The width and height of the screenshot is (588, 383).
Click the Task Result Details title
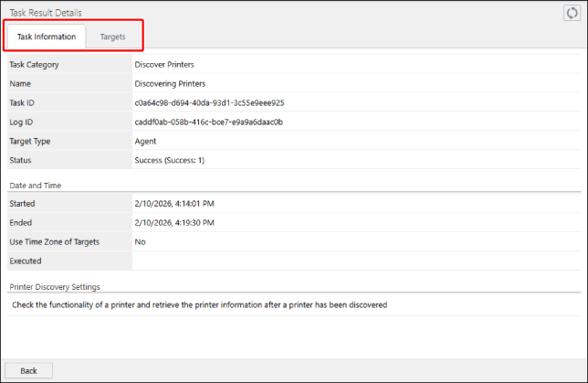(45, 13)
